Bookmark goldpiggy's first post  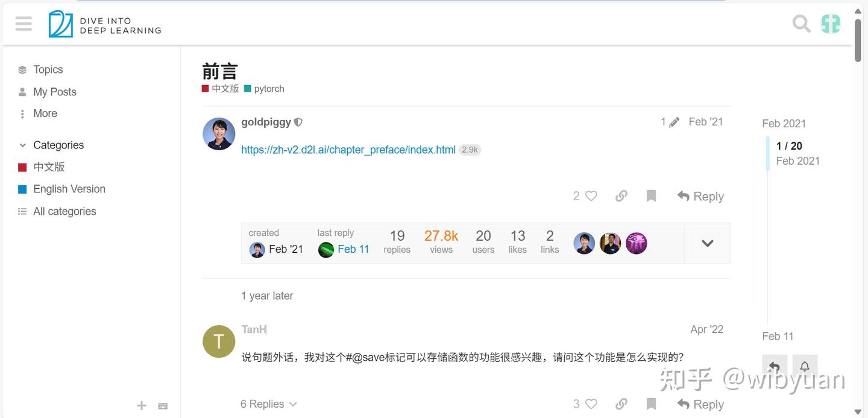tap(651, 196)
